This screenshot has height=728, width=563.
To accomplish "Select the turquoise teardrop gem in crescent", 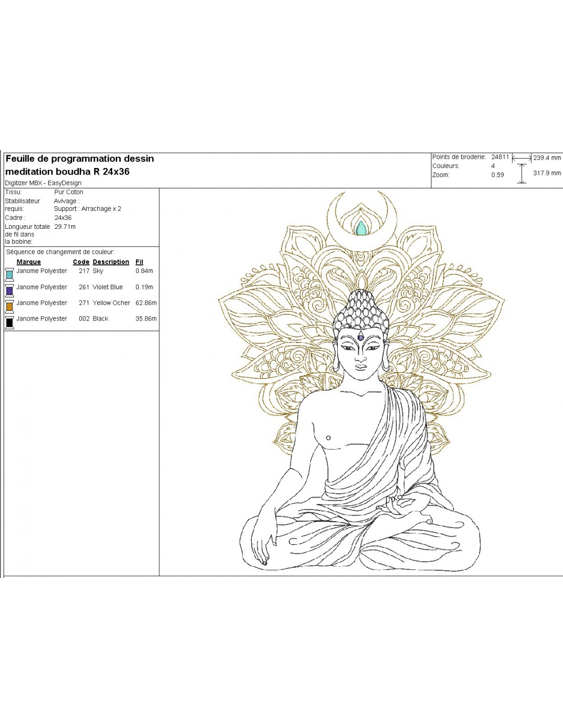I will point(362,228).
